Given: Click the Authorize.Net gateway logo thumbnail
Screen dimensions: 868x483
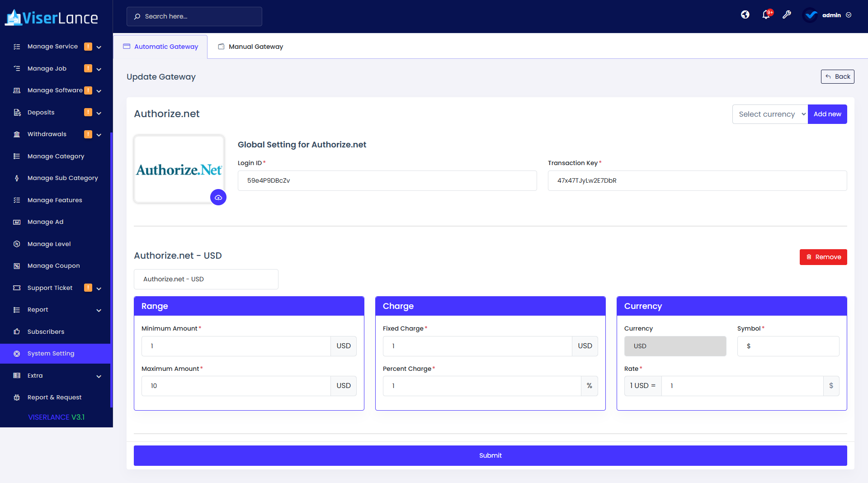Looking at the screenshot, I should (179, 170).
